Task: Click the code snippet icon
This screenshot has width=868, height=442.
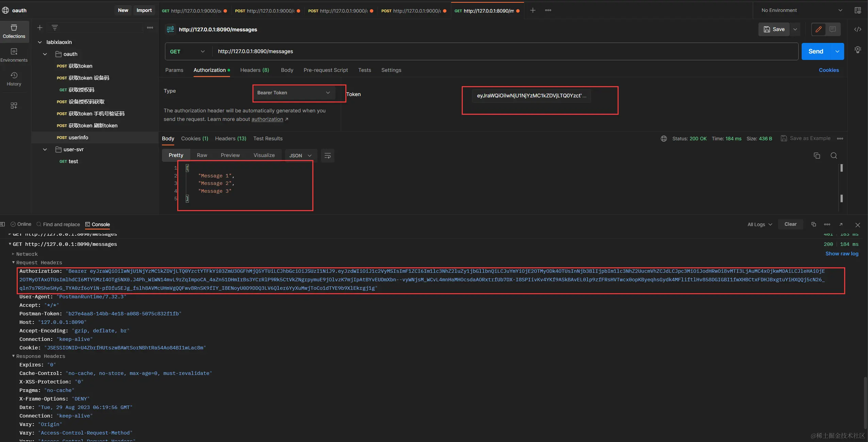Action: click(857, 29)
